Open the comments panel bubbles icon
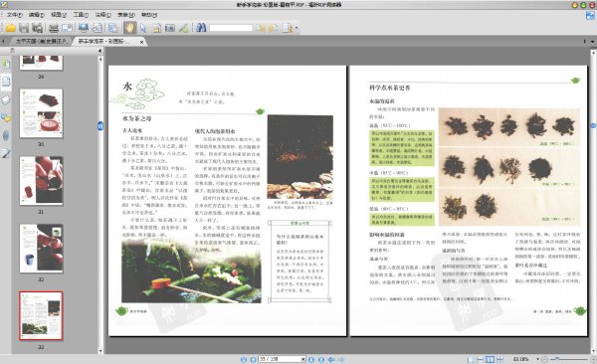This screenshot has width=597, height=364. click(x=6, y=117)
